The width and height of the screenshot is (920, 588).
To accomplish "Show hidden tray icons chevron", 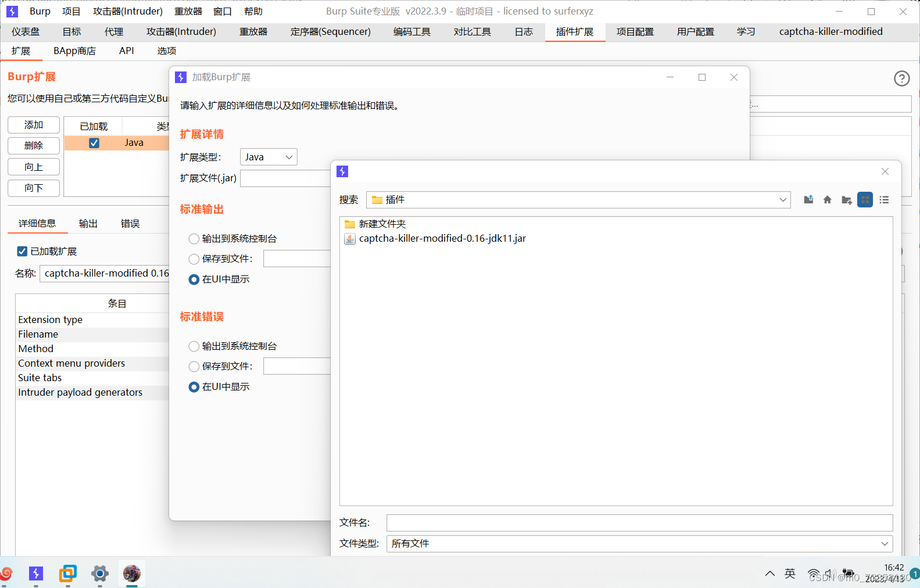I will point(770,574).
